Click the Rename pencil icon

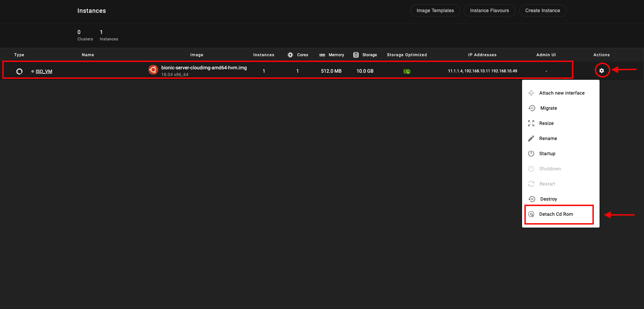click(x=531, y=138)
